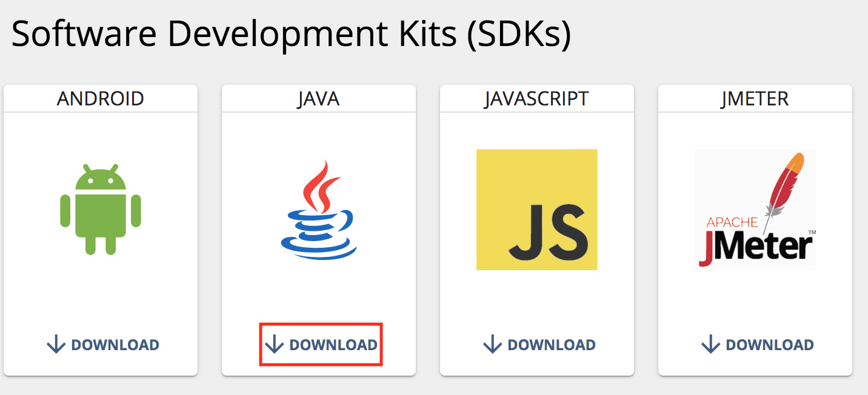Click the down arrow icon under JMeter
The width and height of the screenshot is (868, 395).
[x=711, y=345]
